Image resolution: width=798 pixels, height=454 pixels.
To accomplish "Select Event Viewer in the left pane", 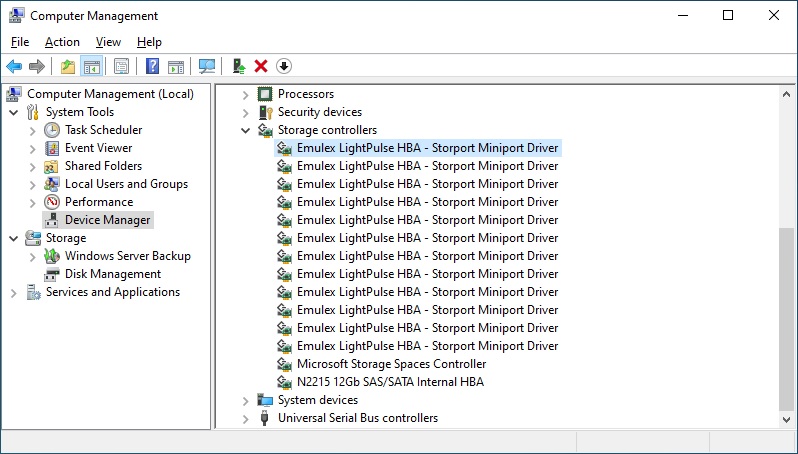I will (x=98, y=148).
